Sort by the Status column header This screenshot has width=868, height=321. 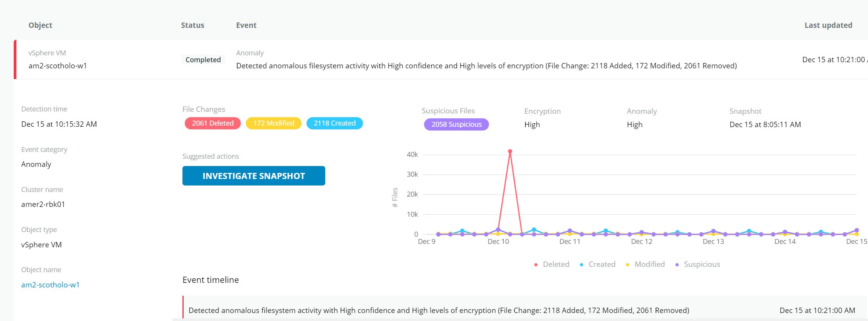[192, 25]
